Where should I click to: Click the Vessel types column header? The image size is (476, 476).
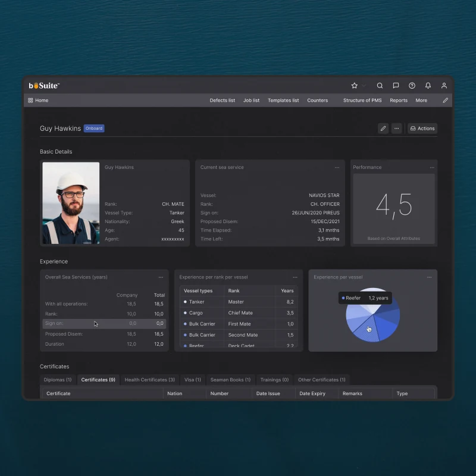coord(198,291)
